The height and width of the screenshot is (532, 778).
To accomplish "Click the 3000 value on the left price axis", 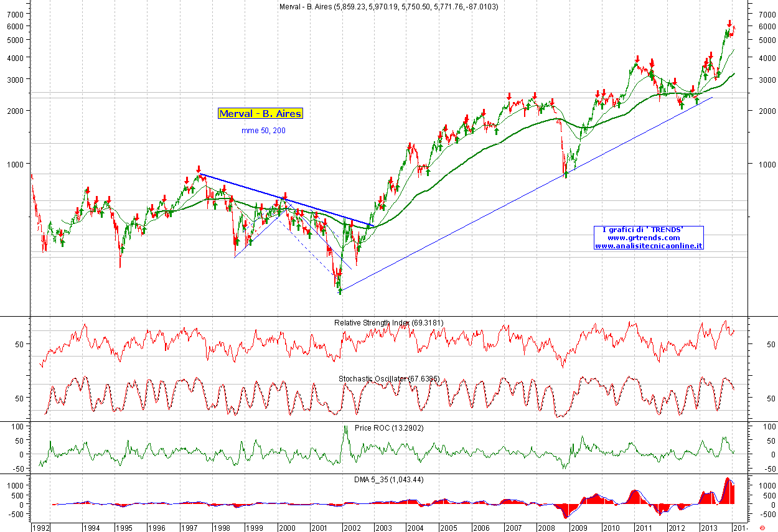I will point(17,80).
